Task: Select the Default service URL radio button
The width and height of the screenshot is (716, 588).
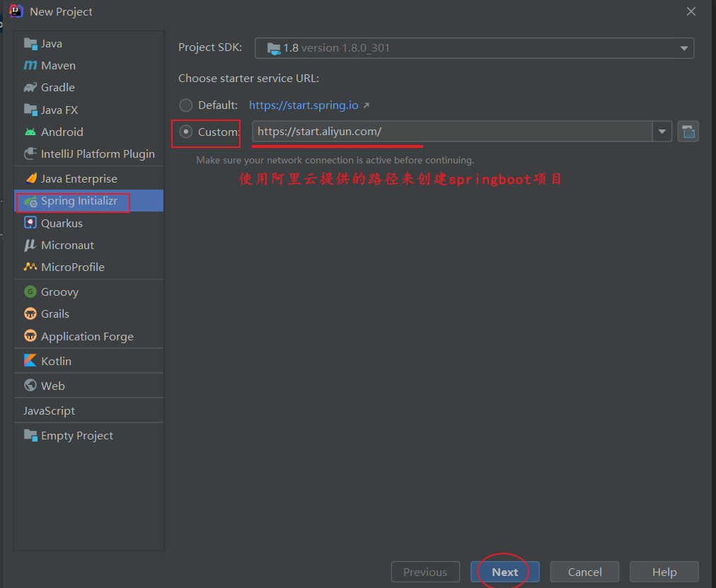Action: tap(186, 105)
